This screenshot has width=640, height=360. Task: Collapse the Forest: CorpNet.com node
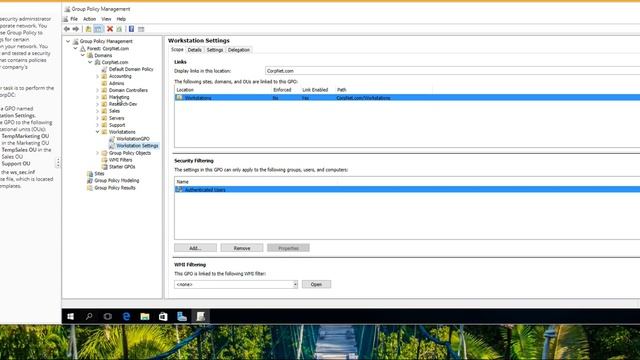76,48
